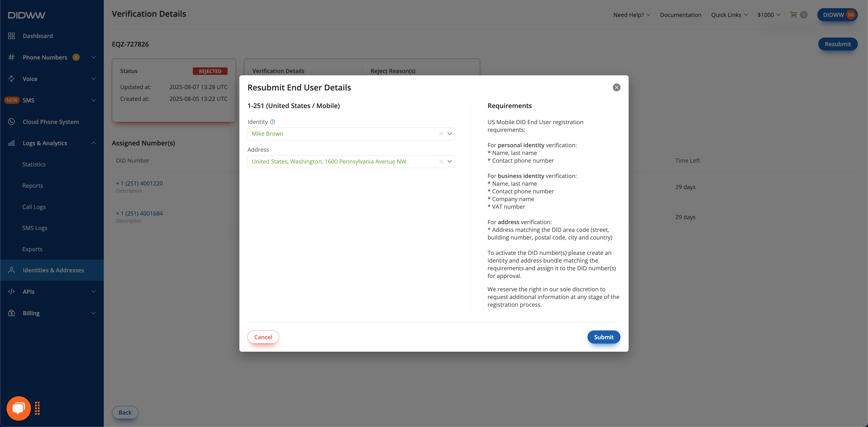Click the DIDWW logo in sidebar
The image size is (868, 427).
point(27,15)
